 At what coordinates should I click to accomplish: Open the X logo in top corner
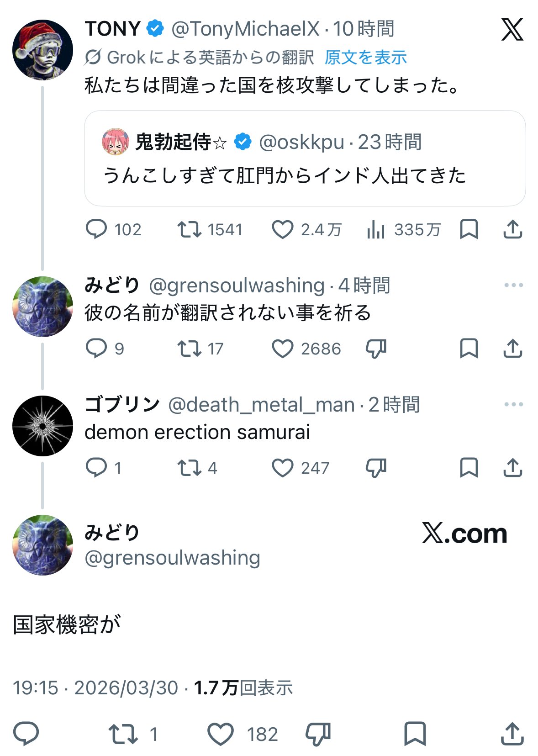tap(512, 30)
